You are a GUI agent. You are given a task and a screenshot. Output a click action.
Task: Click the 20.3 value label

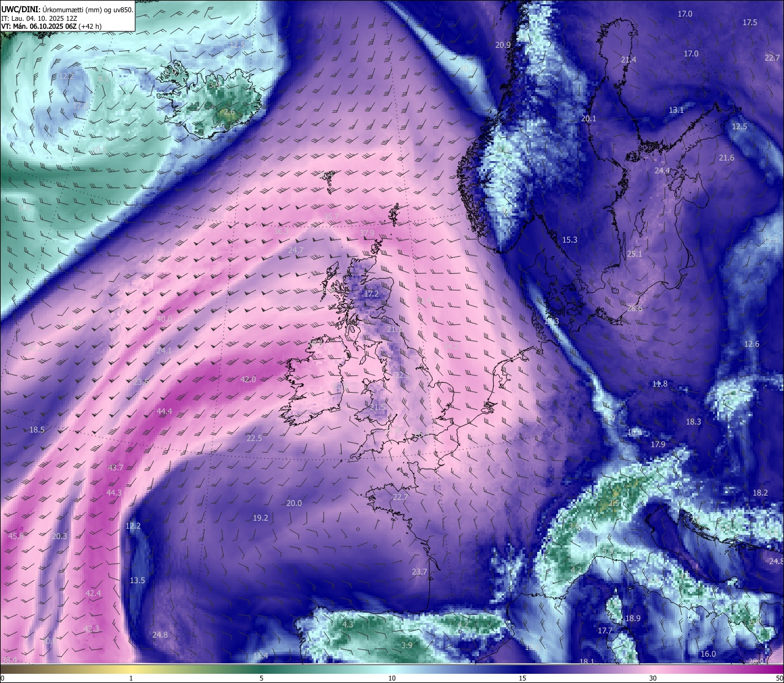[x=60, y=536]
